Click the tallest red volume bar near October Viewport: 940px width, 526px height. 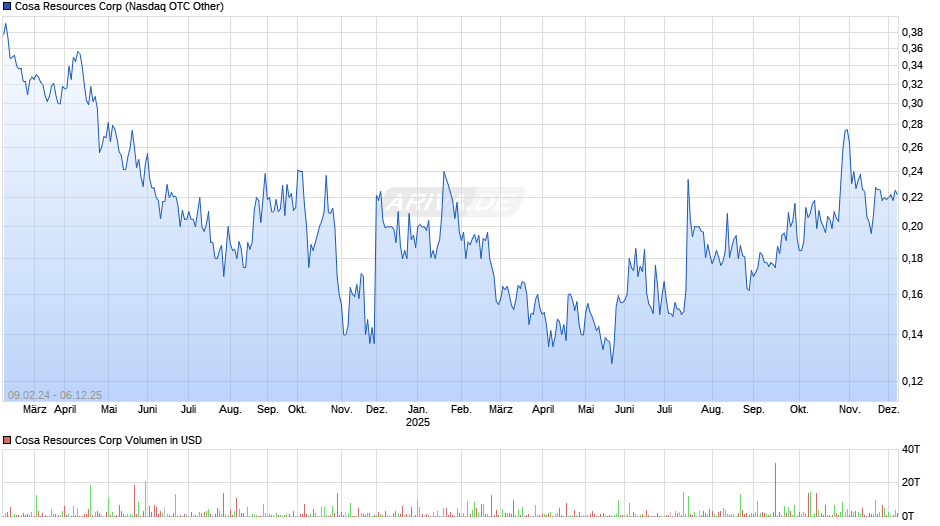775,489
